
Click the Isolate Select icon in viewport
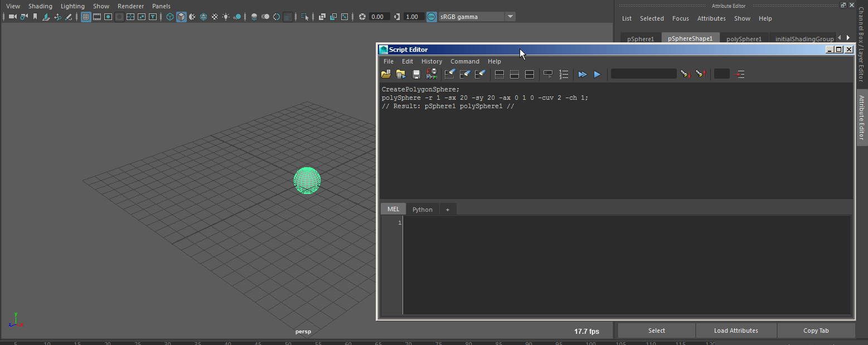pyautogui.click(x=305, y=17)
